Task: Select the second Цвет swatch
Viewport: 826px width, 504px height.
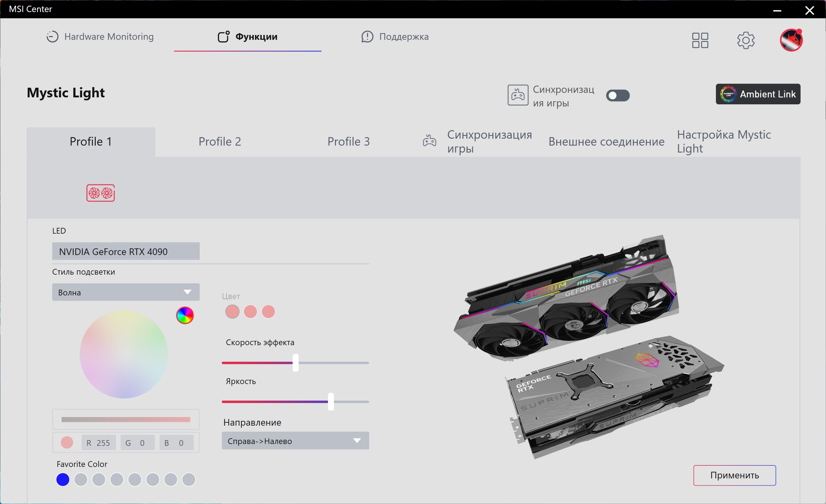Action: coord(250,312)
